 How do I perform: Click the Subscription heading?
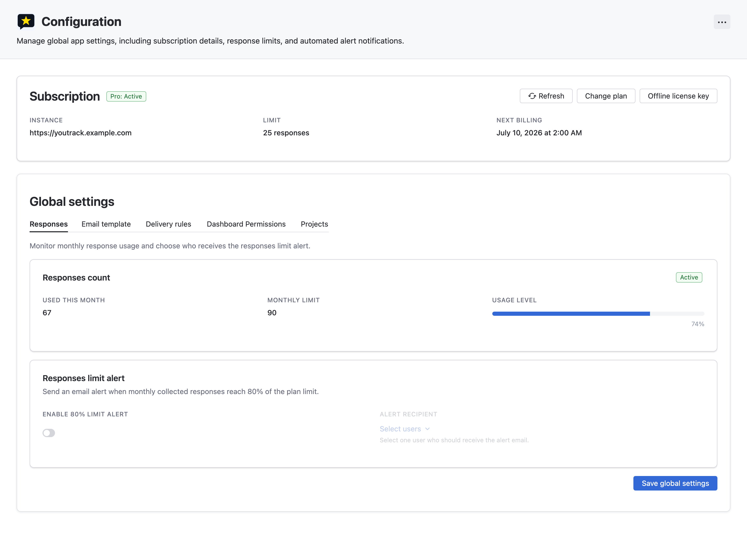(65, 96)
